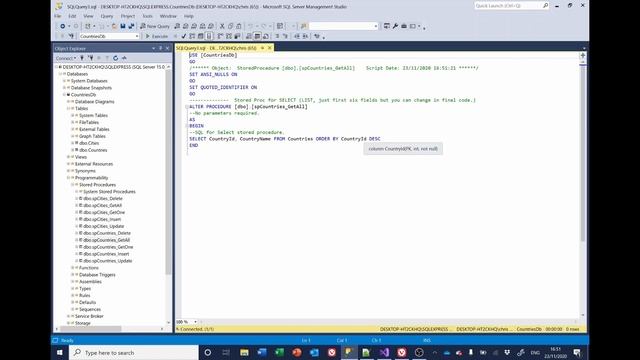The image size is (640, 360).
Task: Select the dbo.Countries table
Action: pos(93,150)
